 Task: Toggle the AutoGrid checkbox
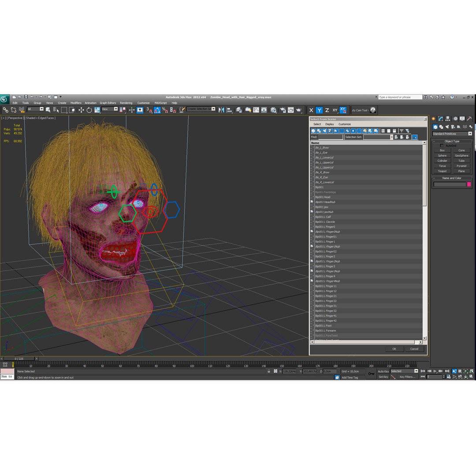[x=442, y=146]
